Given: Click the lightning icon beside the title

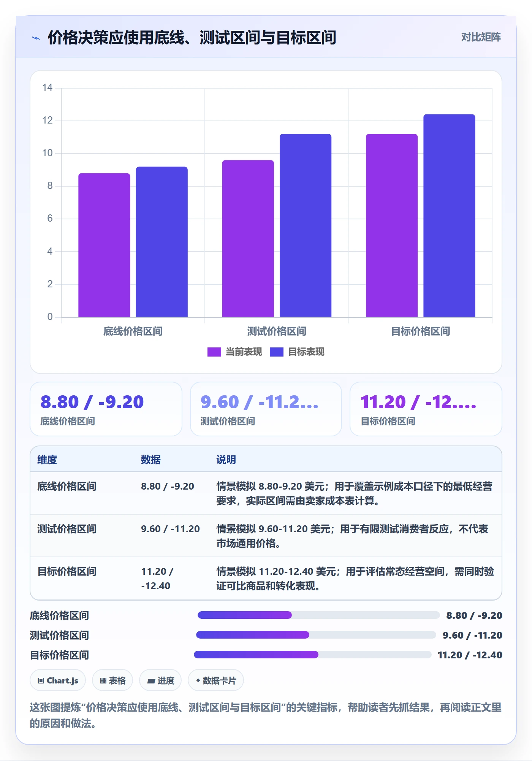Looking at the screenshot, I should click(36, 38).
